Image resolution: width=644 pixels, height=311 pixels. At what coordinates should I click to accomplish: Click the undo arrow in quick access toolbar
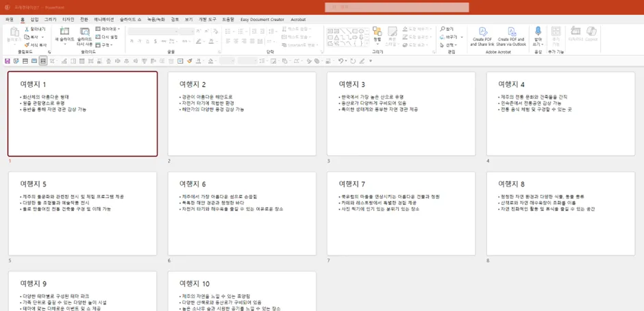coord(340,61)
